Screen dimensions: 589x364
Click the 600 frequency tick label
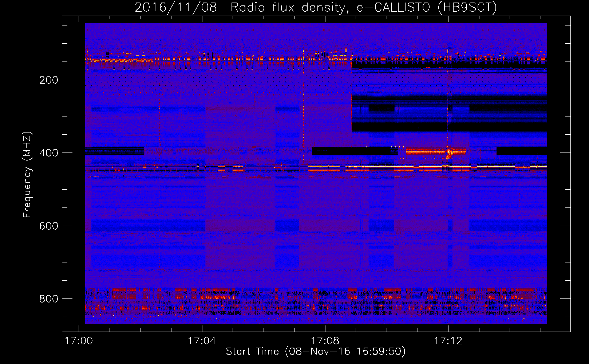[x=49, y=226]
